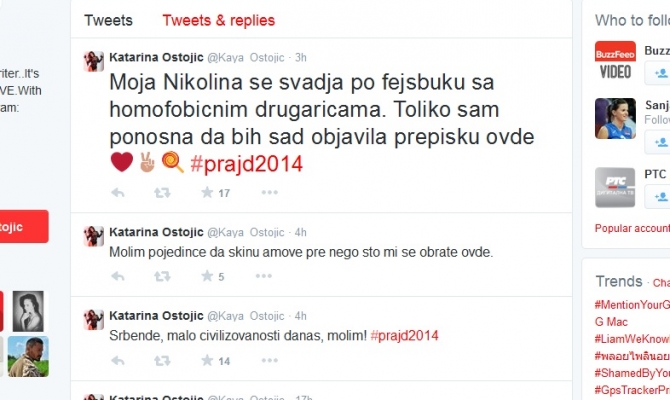Favorite the tweet with 14 stars
Image resolution: width=670 pixels, height=400 pixels.
tap(207, 360)
